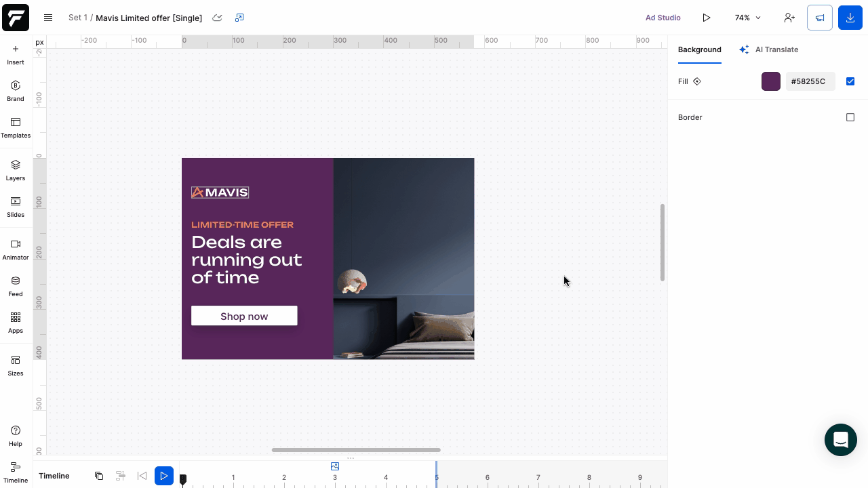Click the timeline panel drag handle dots
The image size is (868, 488).
tap(351, 458)
